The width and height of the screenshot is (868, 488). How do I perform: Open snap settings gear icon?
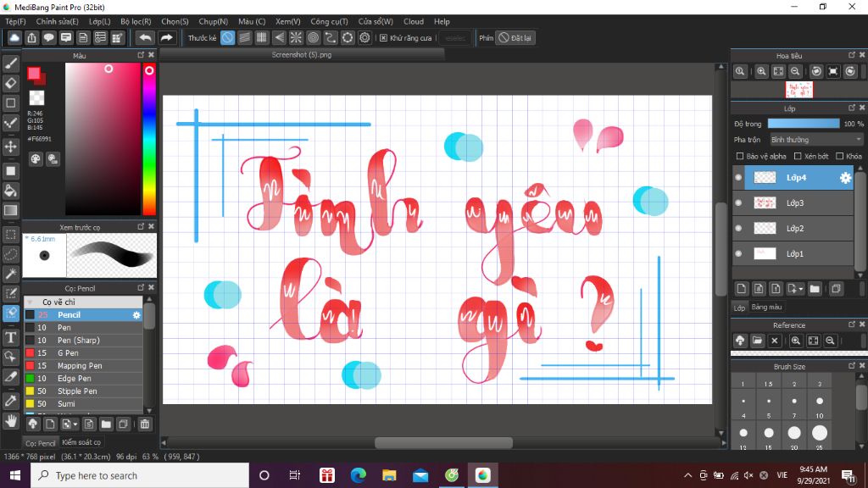point(364,37)
